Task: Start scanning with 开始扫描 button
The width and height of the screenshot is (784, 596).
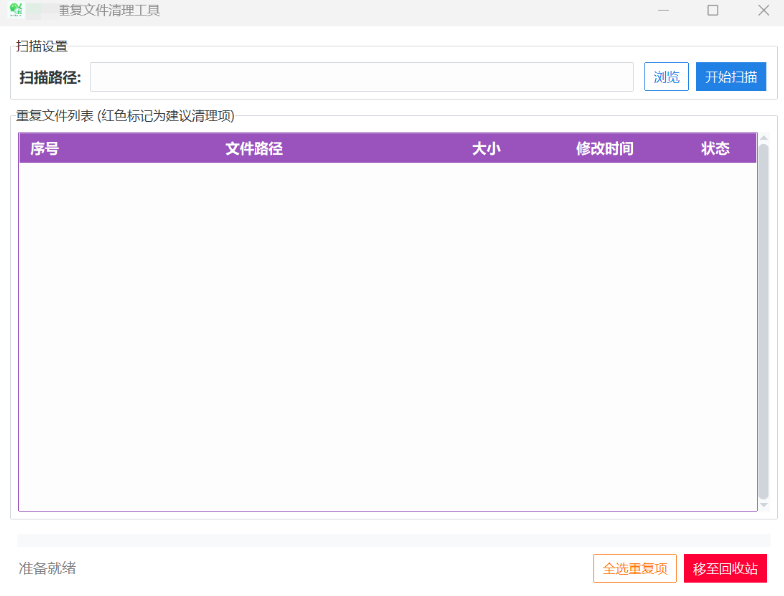Action: pyautogui.click(x=730, y=77)
